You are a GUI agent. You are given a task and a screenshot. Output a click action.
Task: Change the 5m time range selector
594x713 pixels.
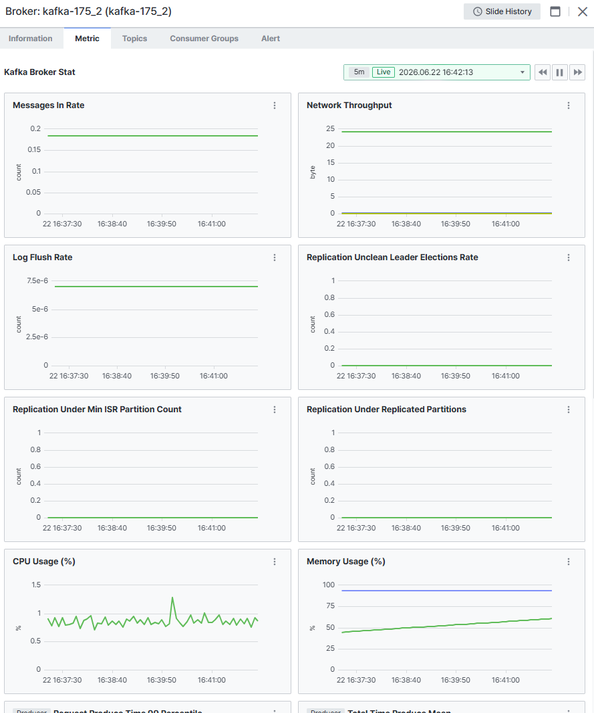coord(359,72)
